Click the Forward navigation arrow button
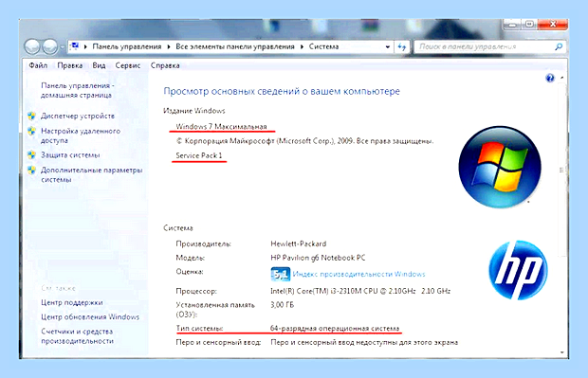 [x=49, y=46]
